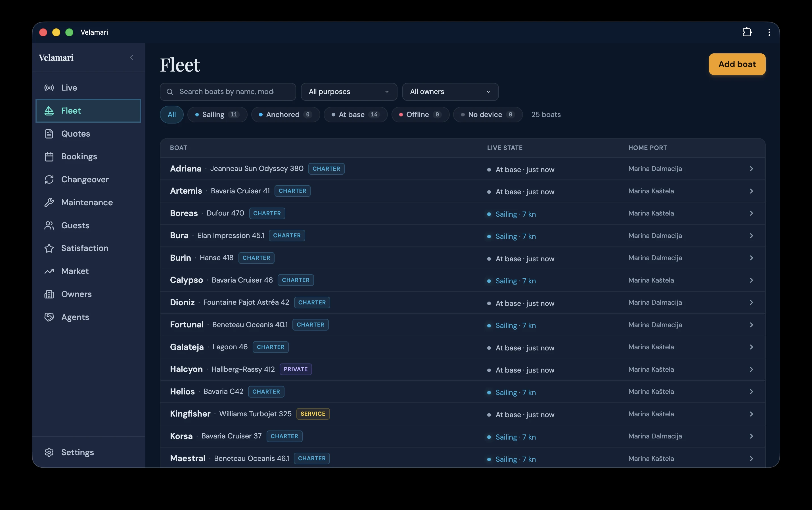This screenshot has width=812, height=510.
Task: Collapse the Velamari sidebar
Action: 131,58
